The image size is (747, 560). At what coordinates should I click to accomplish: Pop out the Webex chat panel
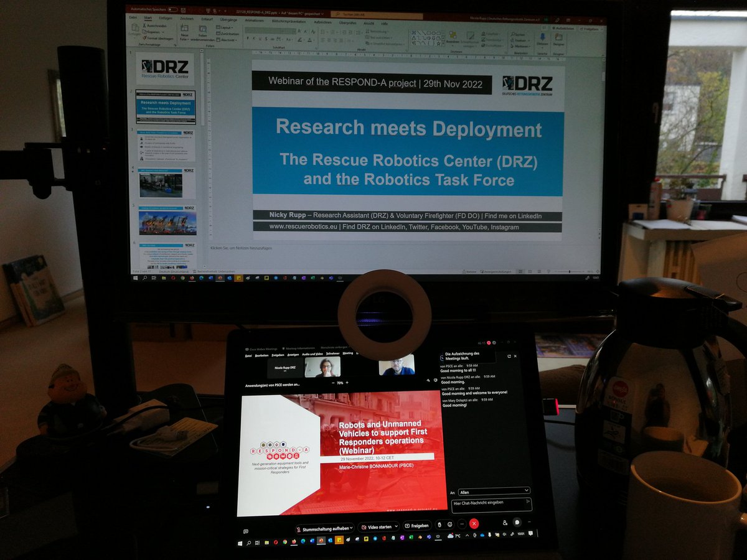coord(509,356)
